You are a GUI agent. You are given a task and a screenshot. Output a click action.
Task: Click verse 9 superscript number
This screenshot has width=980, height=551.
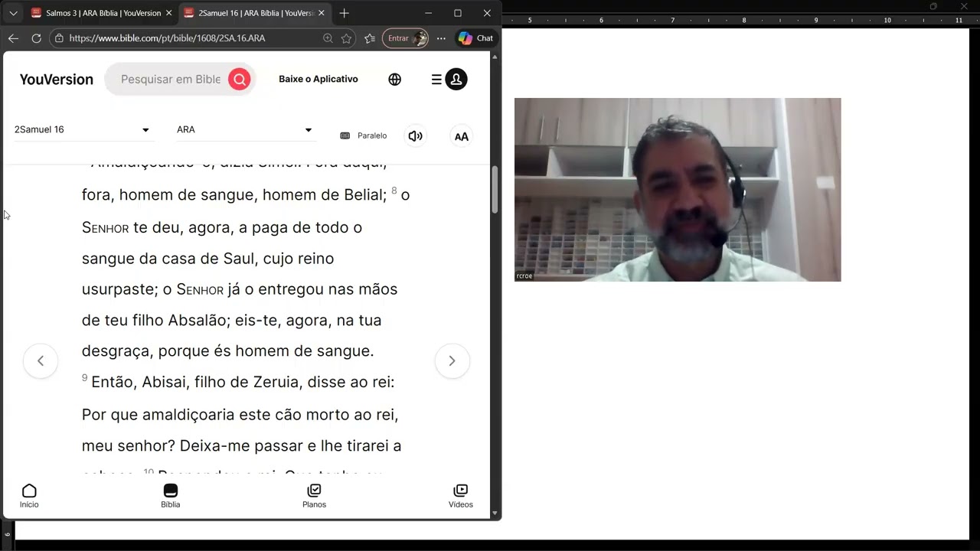(x=85, y=378)
